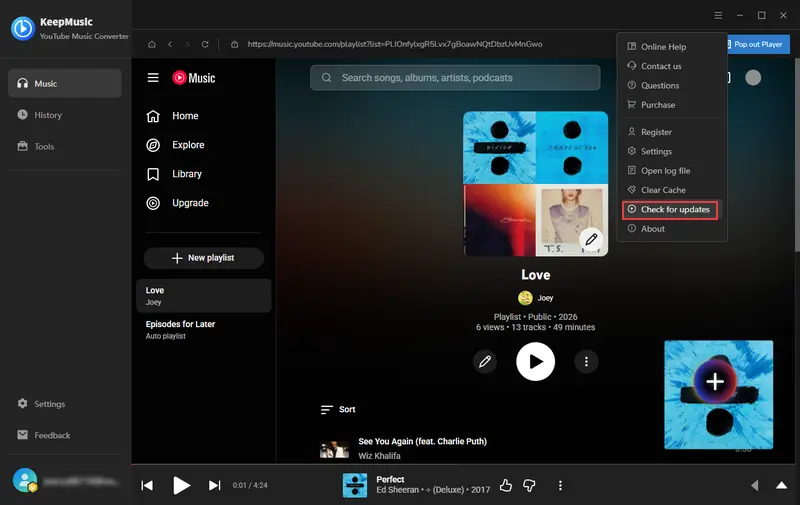Open Questions menu entry
Image resolution: width=800 pixels, height=505 pixels.
[x=672, y=85]
